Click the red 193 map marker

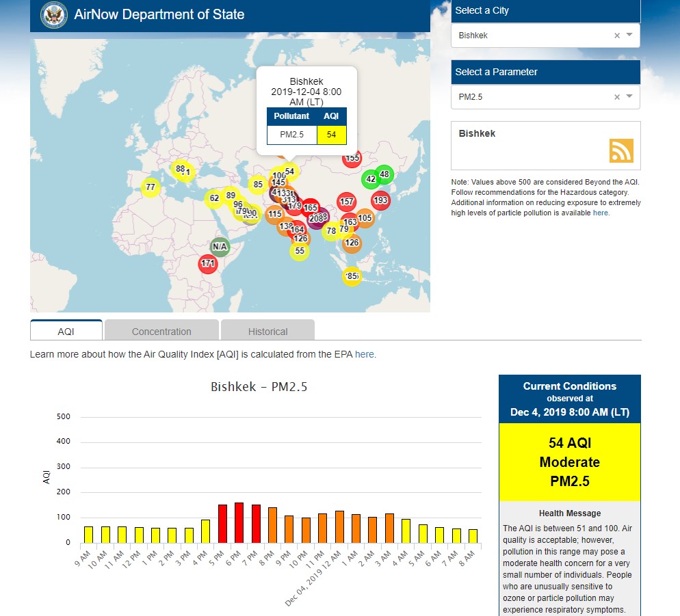coord(381,200)
